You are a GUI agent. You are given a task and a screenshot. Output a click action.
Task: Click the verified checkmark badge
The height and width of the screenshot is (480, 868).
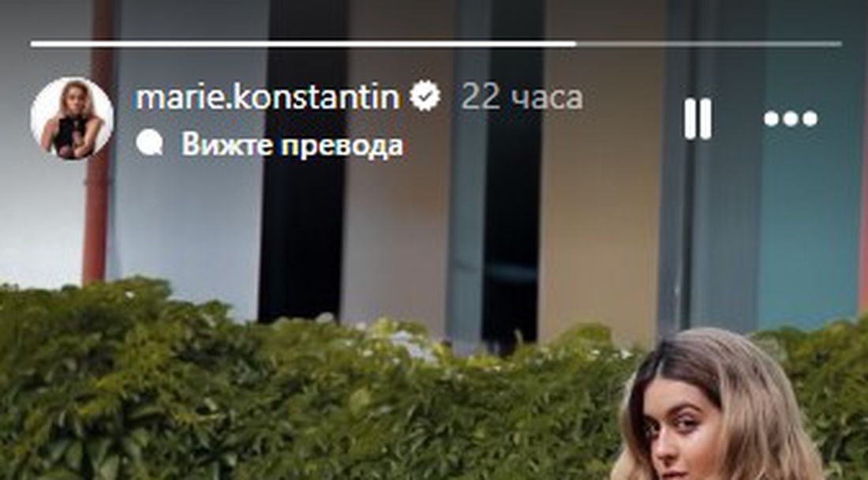[425, 96]
